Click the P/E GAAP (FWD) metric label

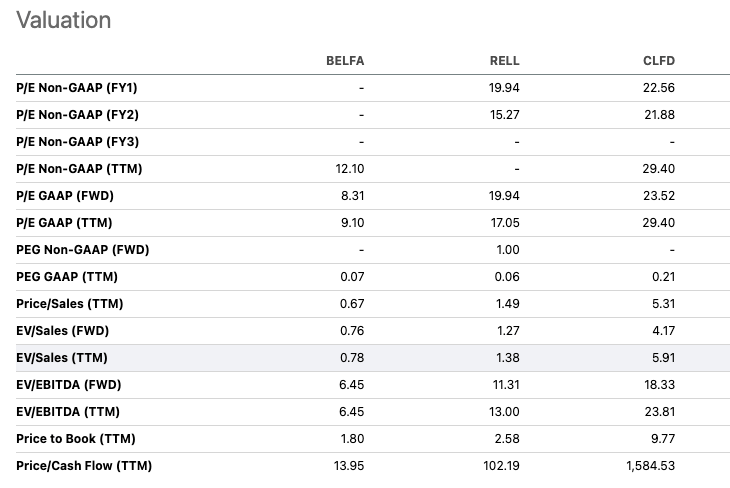coord(65,196)
